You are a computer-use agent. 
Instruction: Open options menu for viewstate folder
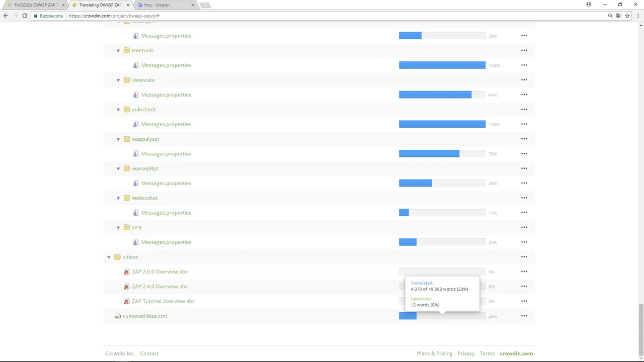tap(524, 80)
